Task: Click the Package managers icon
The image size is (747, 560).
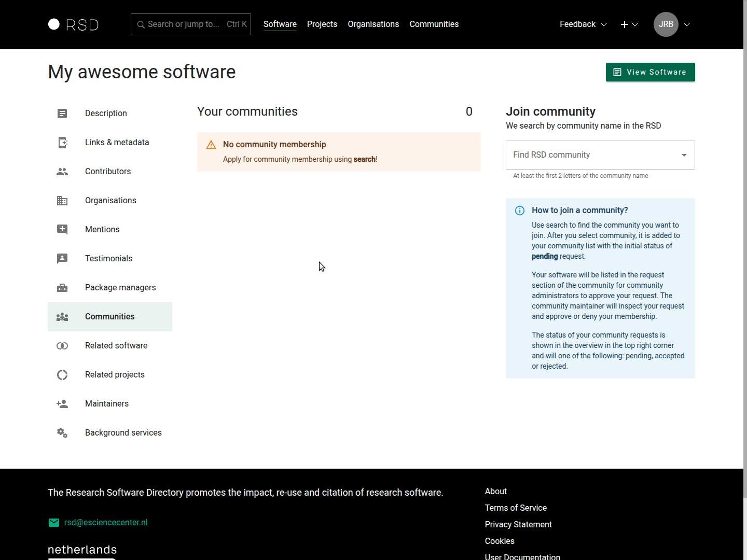Action: (62, 288)
